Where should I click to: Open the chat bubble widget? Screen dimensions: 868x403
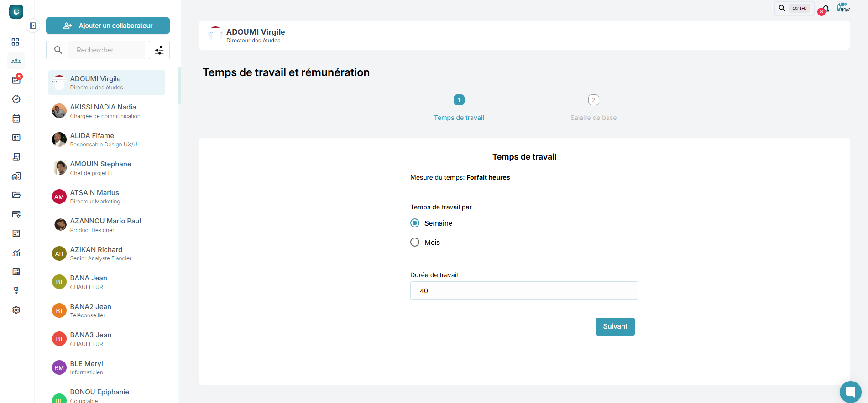tap(850, 392)
